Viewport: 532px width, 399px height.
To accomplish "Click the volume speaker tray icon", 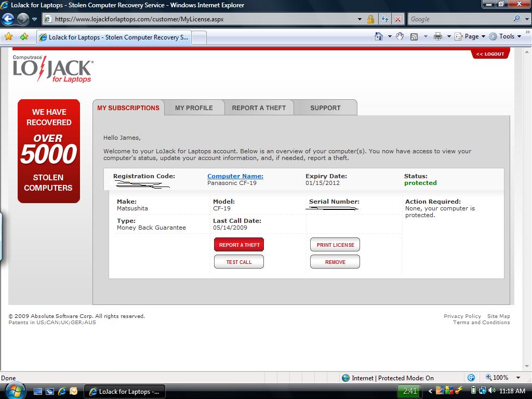I will pos(491,391).
